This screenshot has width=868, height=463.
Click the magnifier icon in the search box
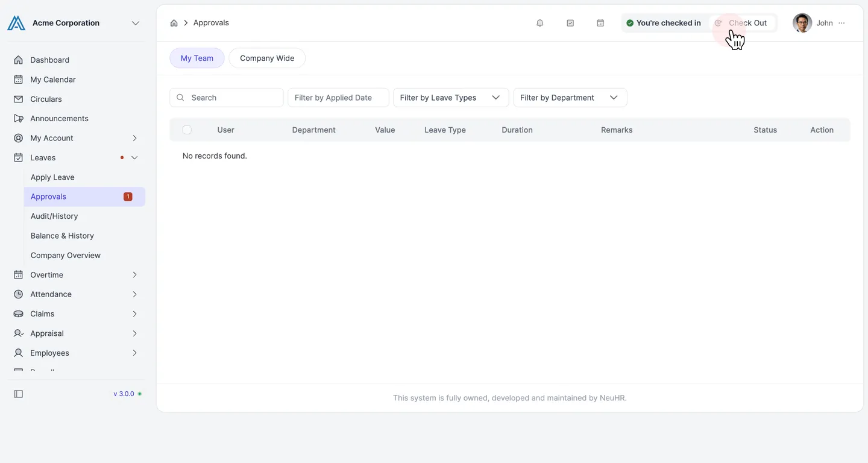tap(180, 98)
